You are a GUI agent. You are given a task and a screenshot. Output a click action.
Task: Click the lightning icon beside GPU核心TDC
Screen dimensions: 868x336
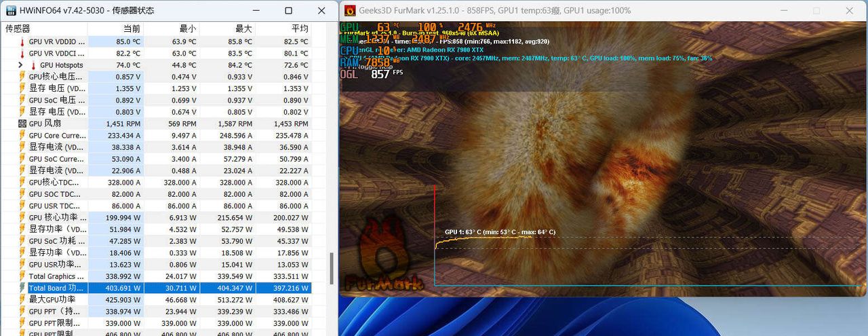(22, 182)
